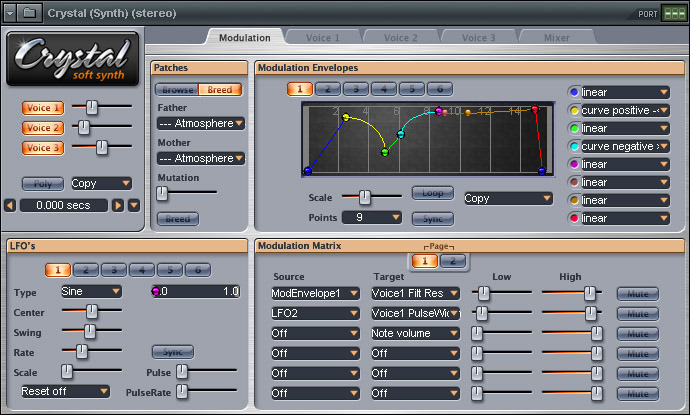690x415 pixels.
Task: Click the cyan segment color dot
Action: [574, 146]
